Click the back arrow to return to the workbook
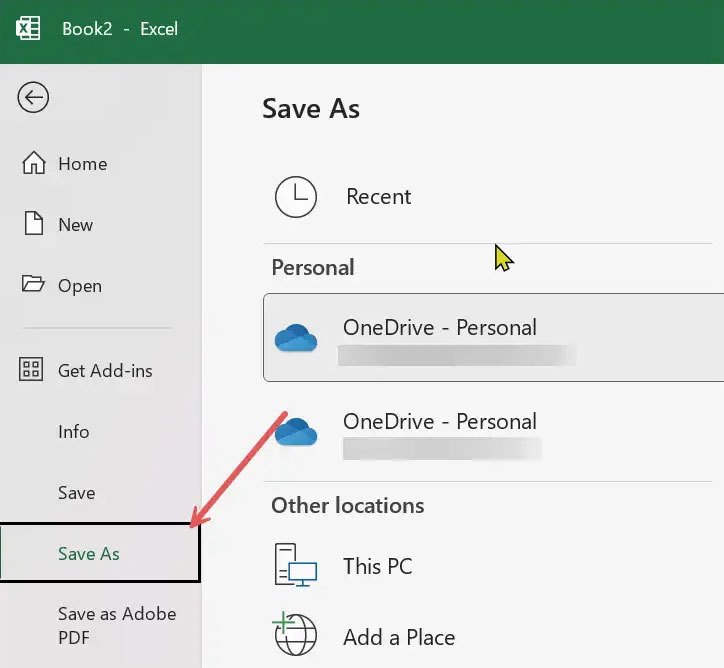The image size is (724, 668). click(x=33, y=97)
